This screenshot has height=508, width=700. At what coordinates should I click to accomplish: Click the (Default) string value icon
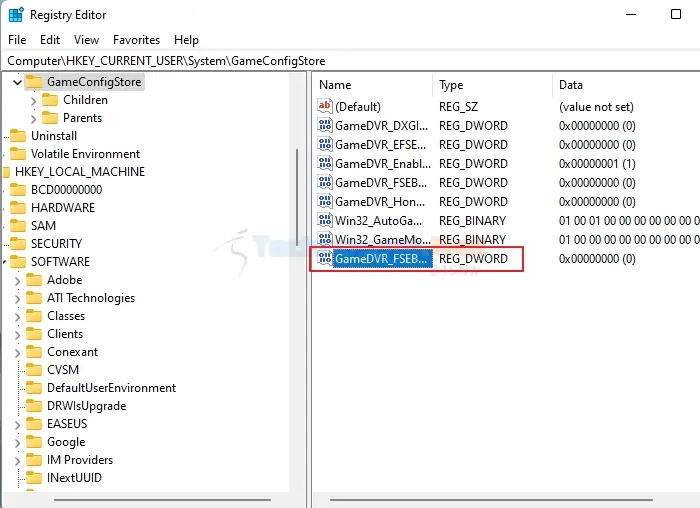pos(325,106)
